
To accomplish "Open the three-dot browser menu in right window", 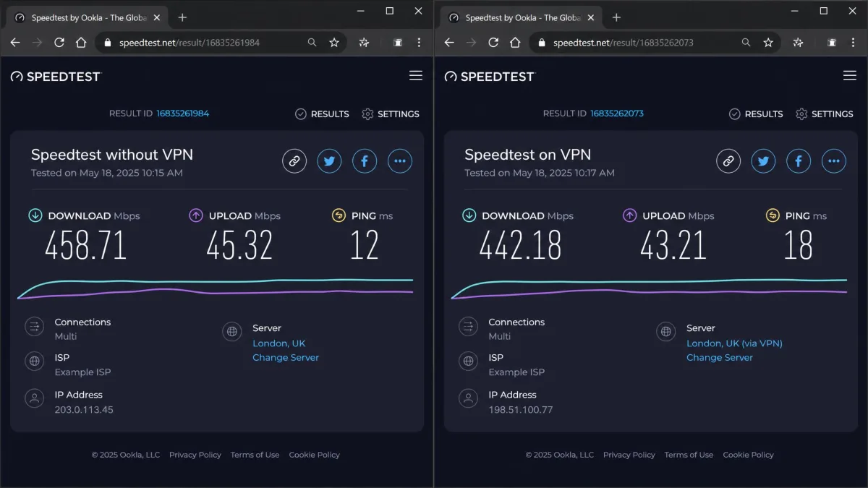I will click(x=853, y=43).
